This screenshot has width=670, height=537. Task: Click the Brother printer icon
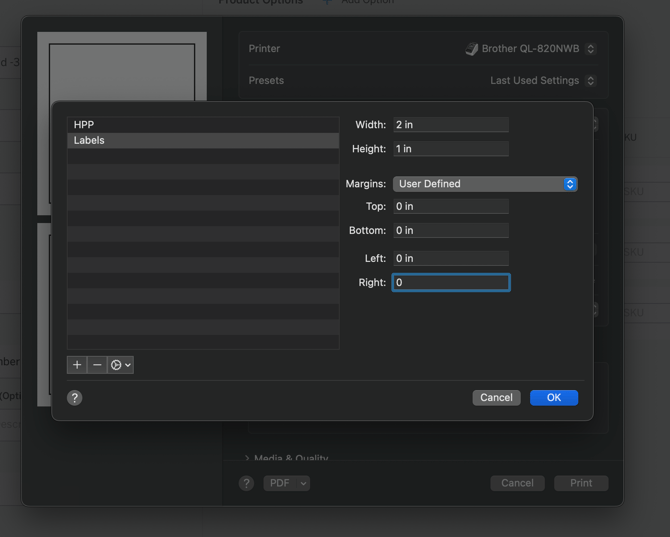[471, 49]
